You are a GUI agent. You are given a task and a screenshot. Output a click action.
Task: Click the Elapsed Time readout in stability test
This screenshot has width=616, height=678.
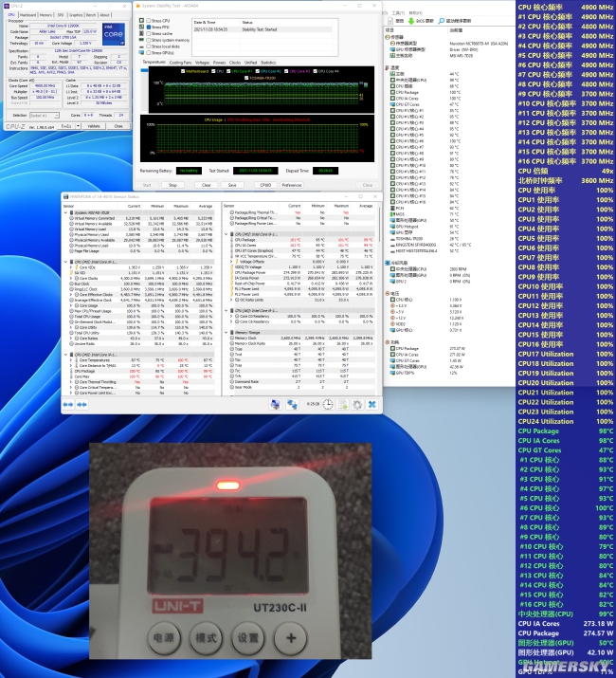tap(325, 171)
